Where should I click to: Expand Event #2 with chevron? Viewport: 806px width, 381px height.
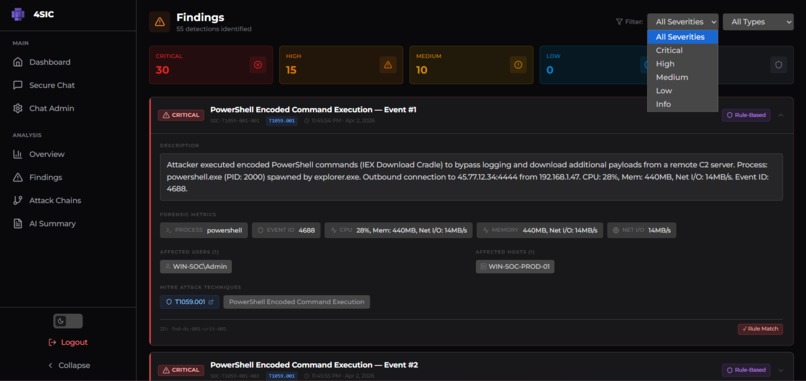781,370
